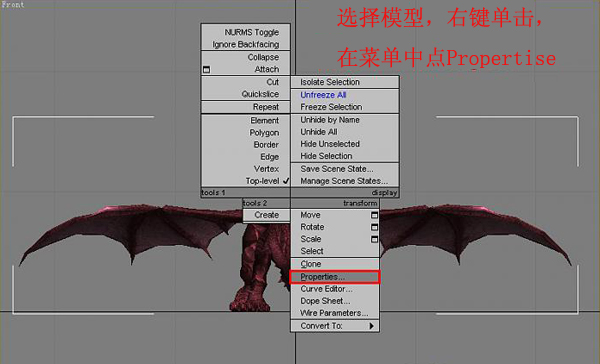This screenshot has width=600, height=364.
Task: Open Unhide by Name
Action: click(330, 120)
